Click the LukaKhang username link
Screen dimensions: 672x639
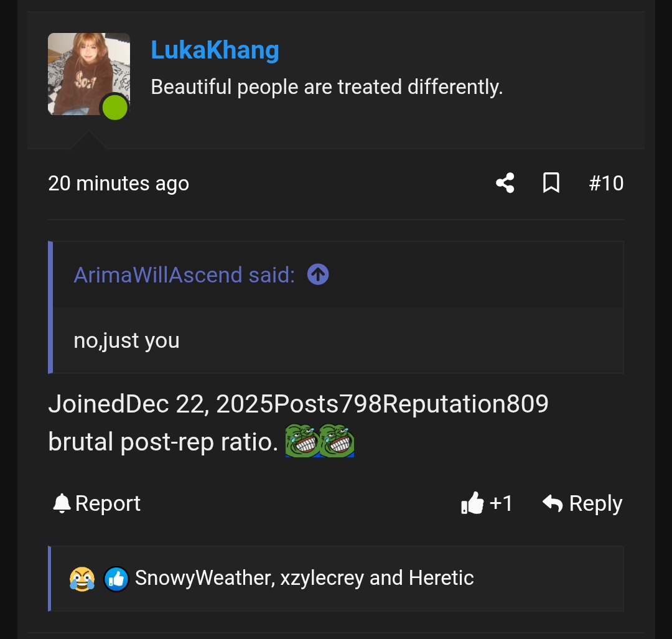215,50
